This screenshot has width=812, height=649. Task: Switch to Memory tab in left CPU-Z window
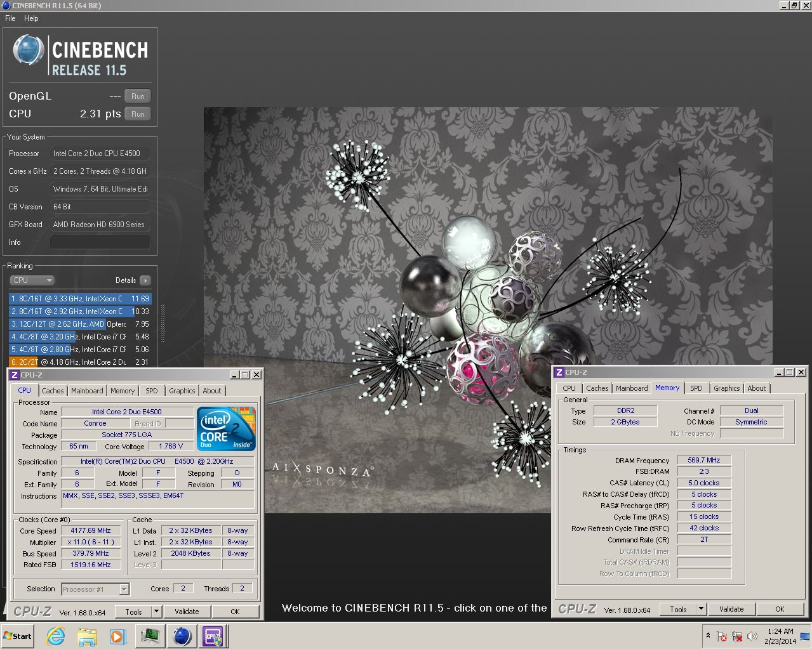point(123,391)
